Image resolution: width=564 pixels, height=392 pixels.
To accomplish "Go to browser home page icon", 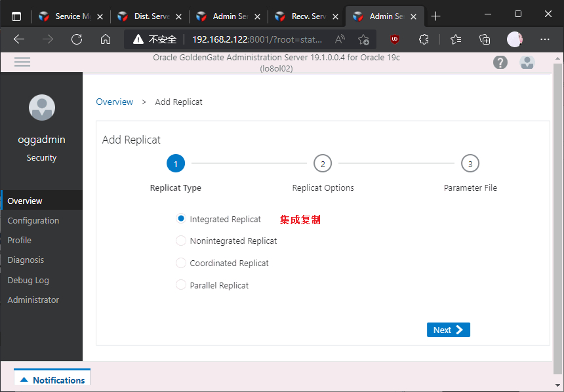I will click(106, 39).
